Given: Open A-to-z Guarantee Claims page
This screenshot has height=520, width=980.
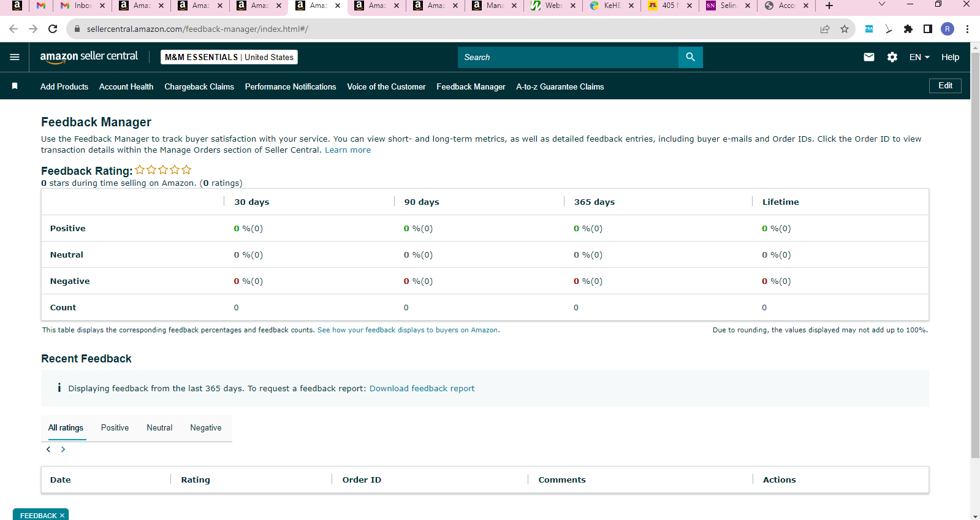Looking at the screenshot, I should click(560, 86).
